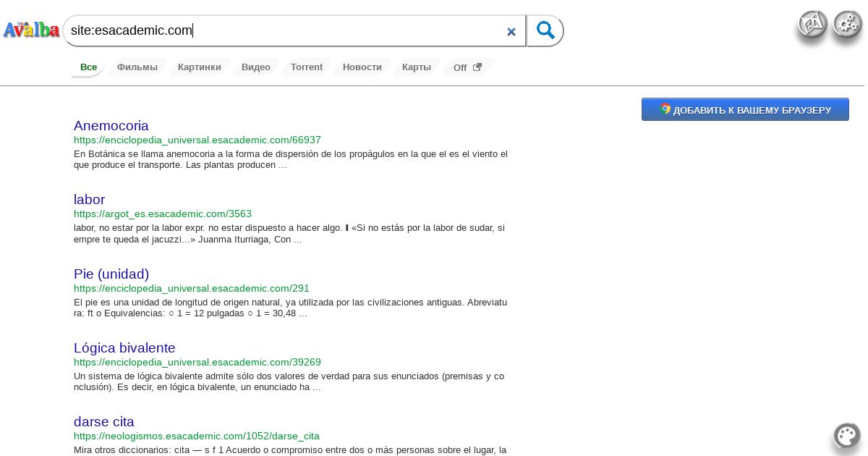The height and width of the screenshot is (456, 868).
Task: Click the labor description snippet text
Action: [x=289, y=234]
